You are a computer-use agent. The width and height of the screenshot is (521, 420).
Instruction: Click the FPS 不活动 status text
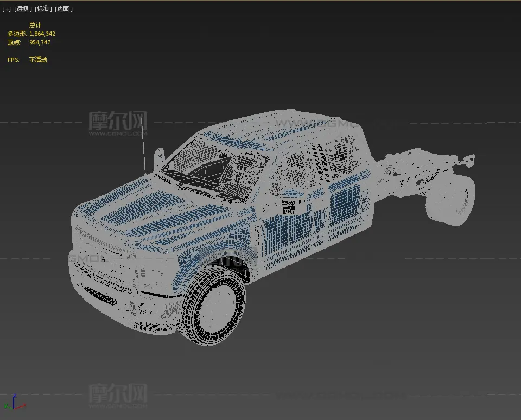(38, 60)
